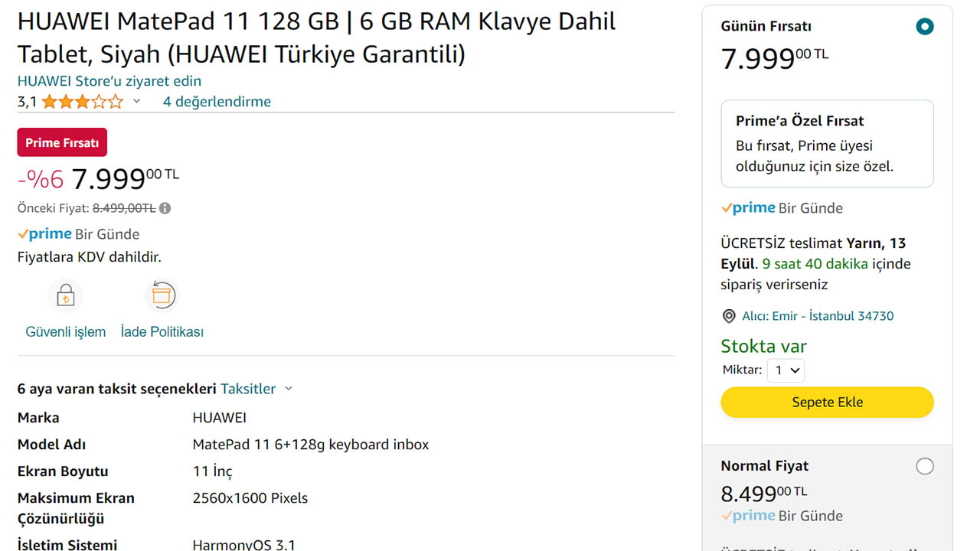Open the 4 değerlendirme reviews link
Screen dimensions: 980x551
tap(217, 102)
